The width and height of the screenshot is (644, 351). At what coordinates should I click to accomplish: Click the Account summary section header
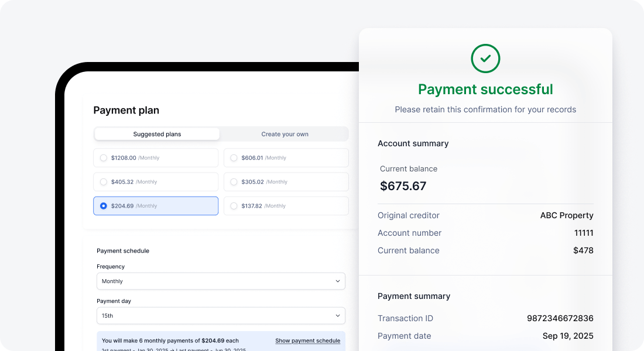tap(413, 143)
